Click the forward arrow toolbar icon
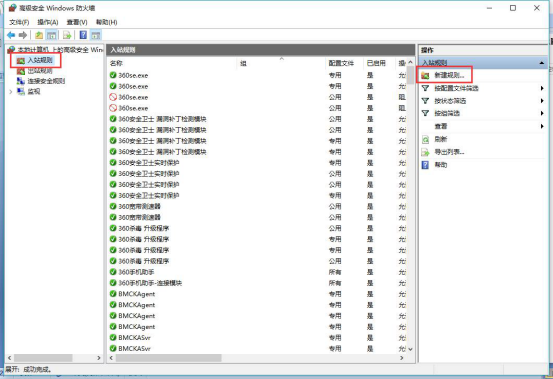 (x=23, y=35)
